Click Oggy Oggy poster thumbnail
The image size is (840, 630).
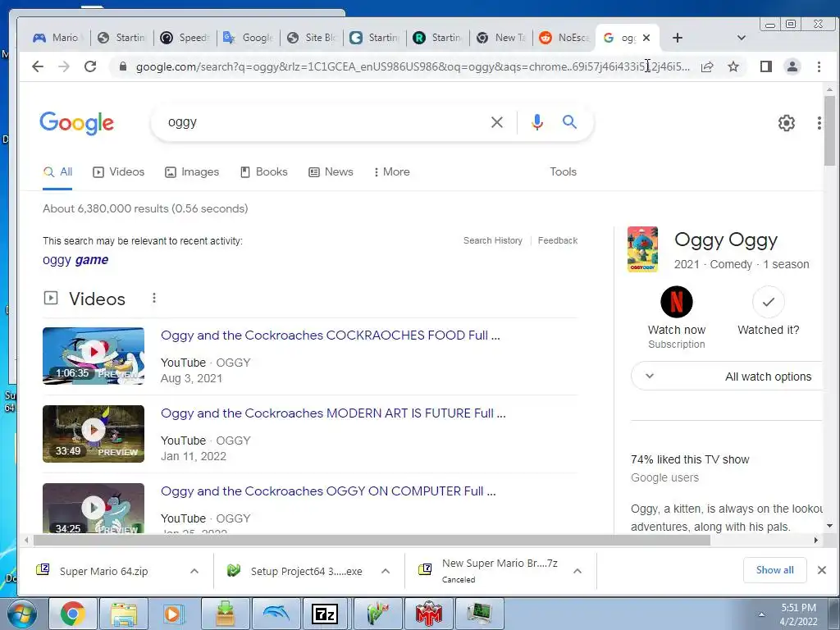pos(642,249)
